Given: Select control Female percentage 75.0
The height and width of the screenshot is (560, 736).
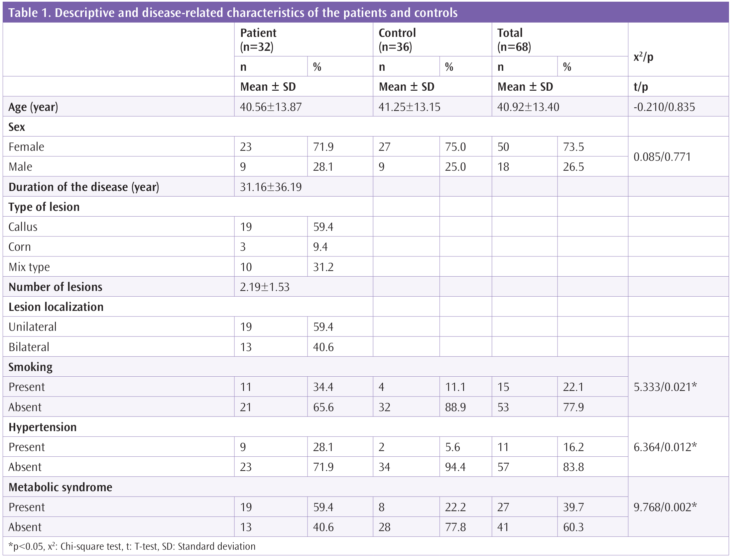Looking at the screenshot, I should click(x=455, y=147).
